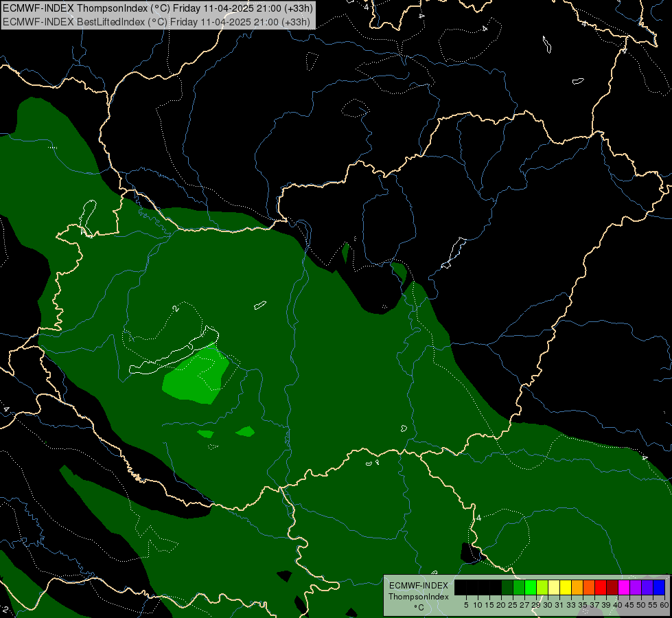Click the legend's ThompsonIndex label

coord(419,597)
